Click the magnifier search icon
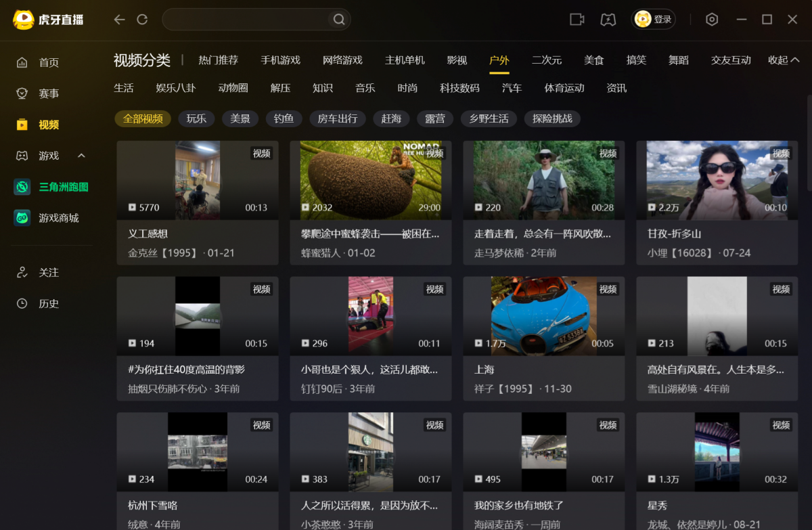 click(x=339, y=20)
